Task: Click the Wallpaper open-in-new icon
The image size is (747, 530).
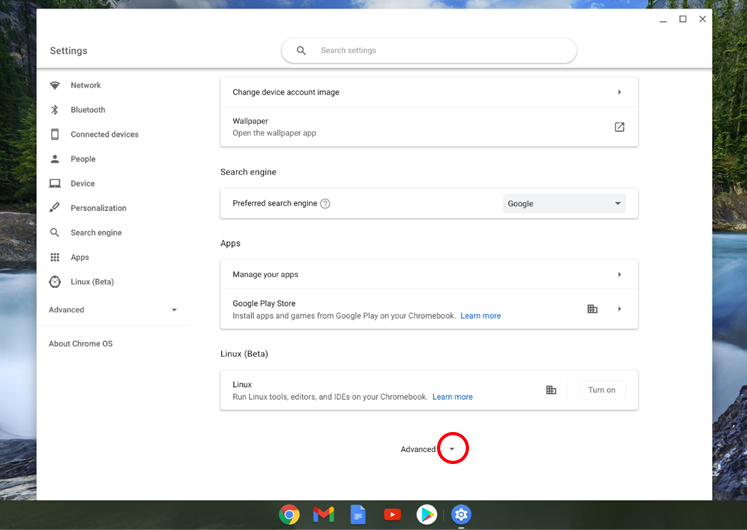Action: pos(619,127)
